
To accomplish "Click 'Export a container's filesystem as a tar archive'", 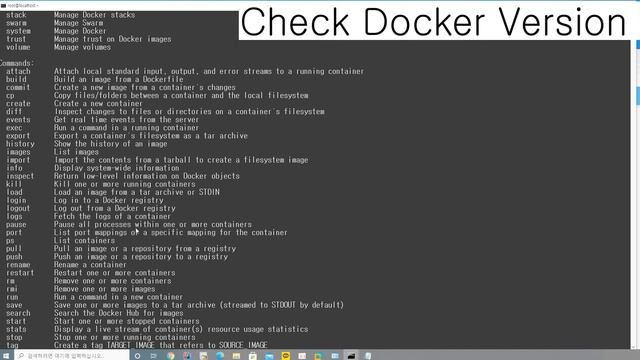I will point(151,136).
